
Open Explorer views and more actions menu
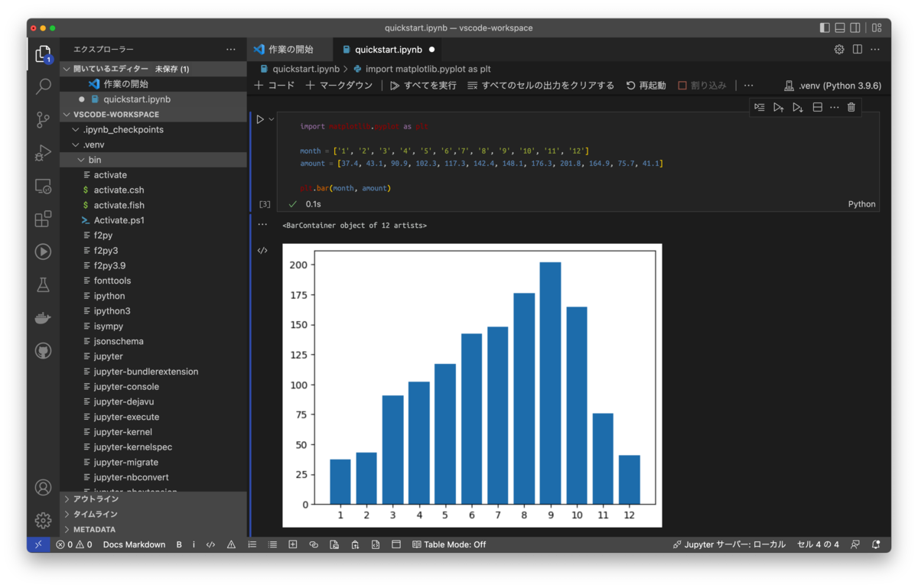(x=231, y=49)
